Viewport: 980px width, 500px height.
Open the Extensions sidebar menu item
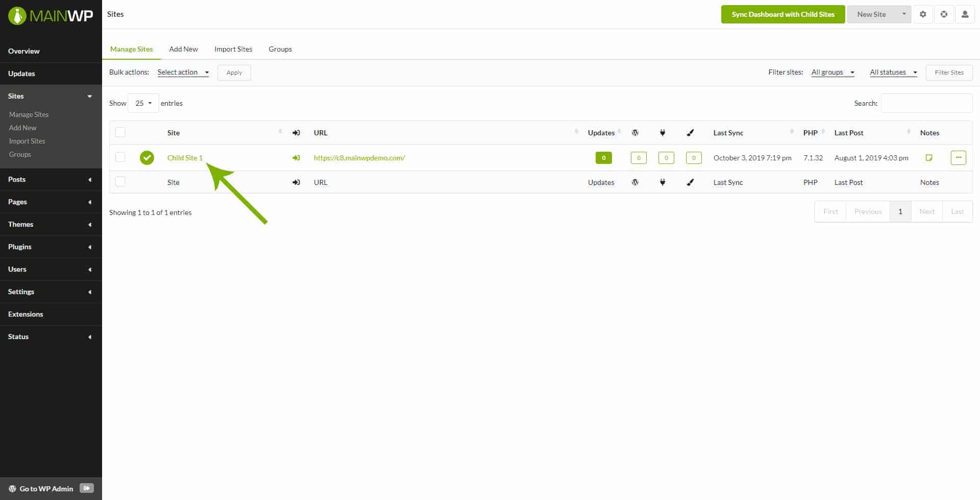[26, 314]
